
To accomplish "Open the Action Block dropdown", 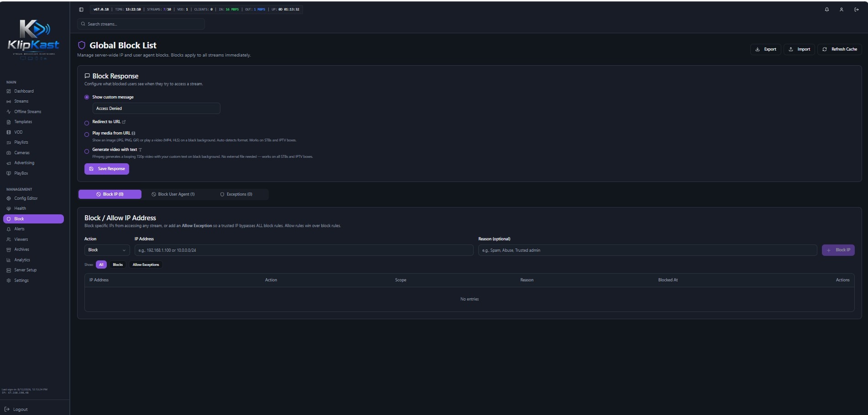I will (107, 250).
